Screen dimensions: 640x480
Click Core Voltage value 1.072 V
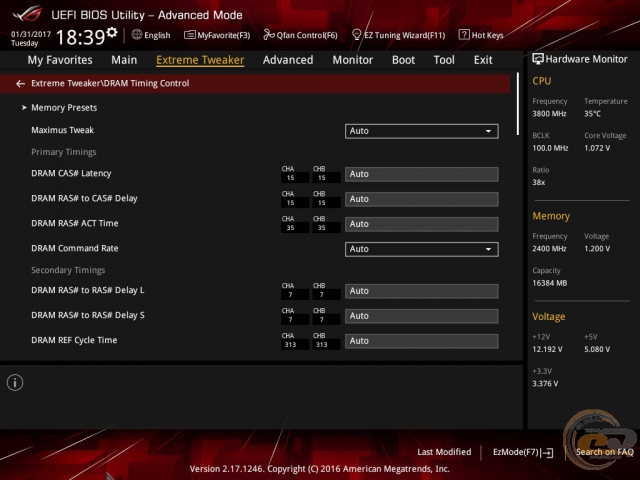tap(597, 148)
